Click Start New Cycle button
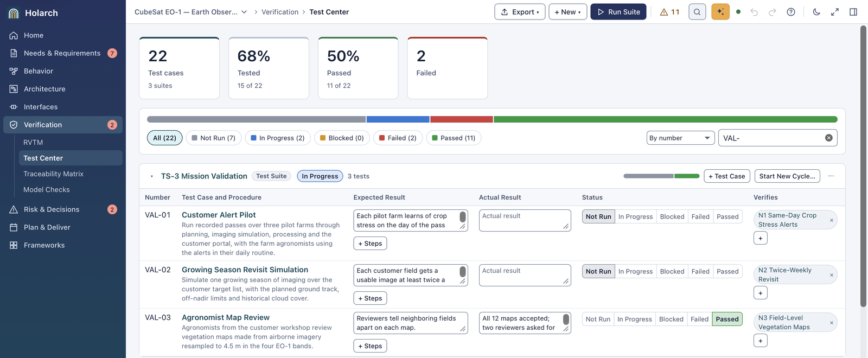868x358 pixels. click(787, 176)
